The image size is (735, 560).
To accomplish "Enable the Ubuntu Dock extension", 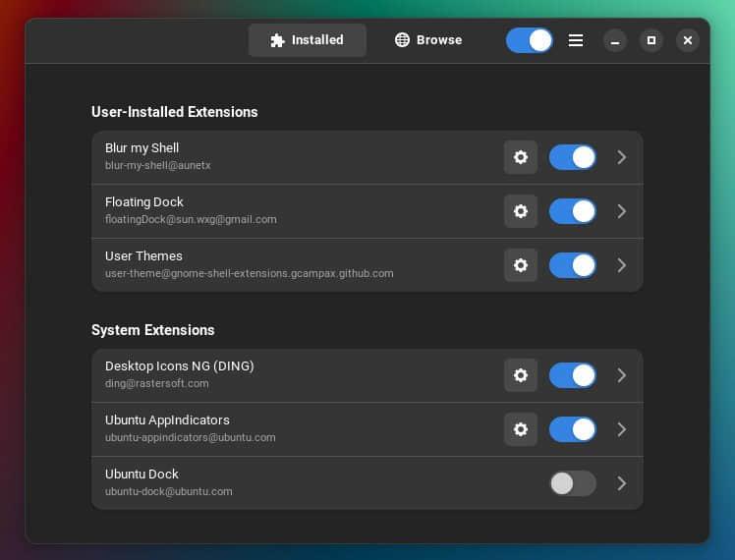I will click(572, 483).
